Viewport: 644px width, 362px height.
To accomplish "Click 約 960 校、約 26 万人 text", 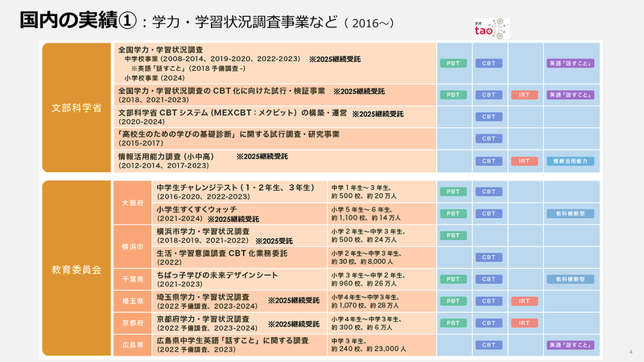I will coord(364,284).
